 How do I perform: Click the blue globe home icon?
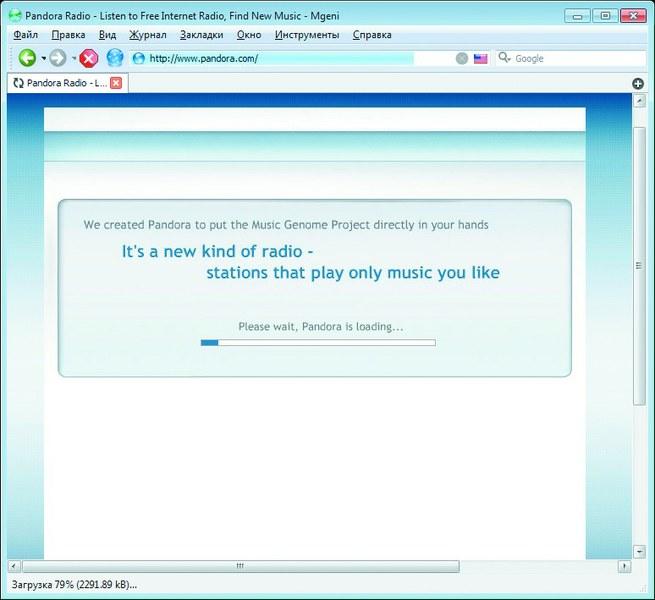point(115,58)
